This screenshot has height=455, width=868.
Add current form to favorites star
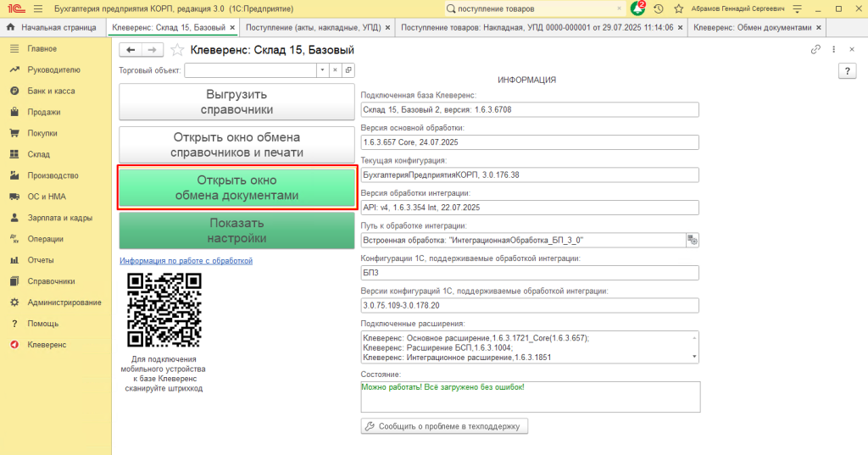click(177, 50)
